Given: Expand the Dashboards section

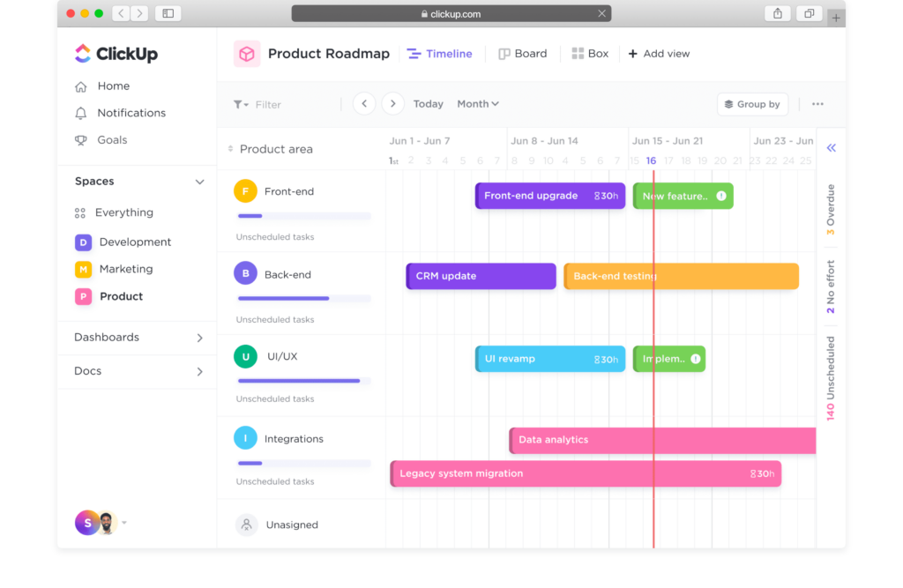Looking at the screenshot, I should (x=199, y=338).
